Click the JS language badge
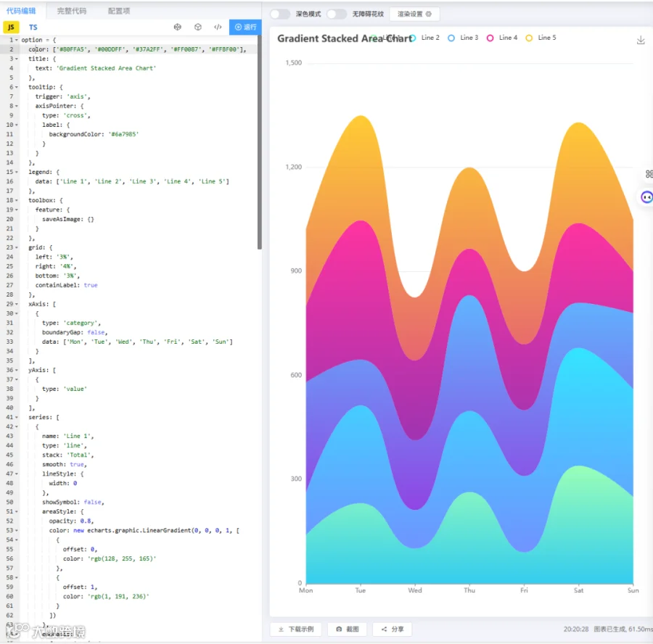The width and height of the screenshot is (653, 644). pos(11,27)
